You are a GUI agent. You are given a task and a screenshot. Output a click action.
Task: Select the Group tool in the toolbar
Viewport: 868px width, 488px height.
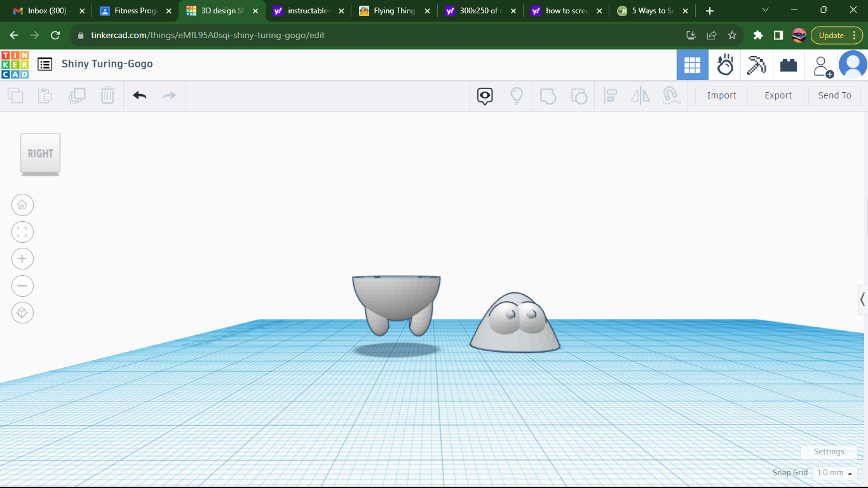pos(548,95)
